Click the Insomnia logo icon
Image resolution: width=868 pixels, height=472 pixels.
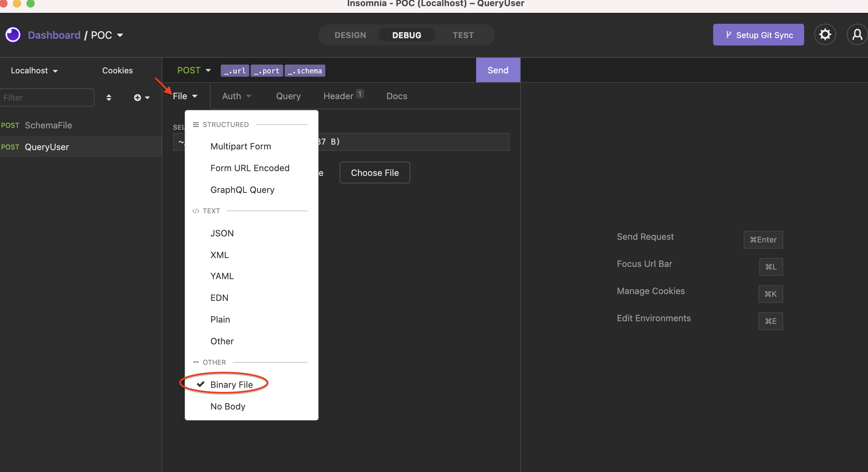[x=13, y=34]
